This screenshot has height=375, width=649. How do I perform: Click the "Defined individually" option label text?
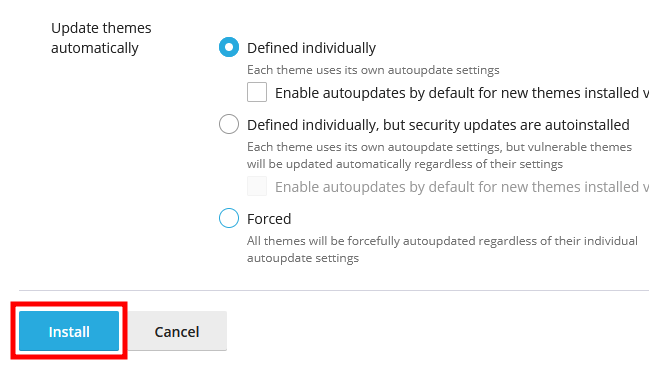311,48
